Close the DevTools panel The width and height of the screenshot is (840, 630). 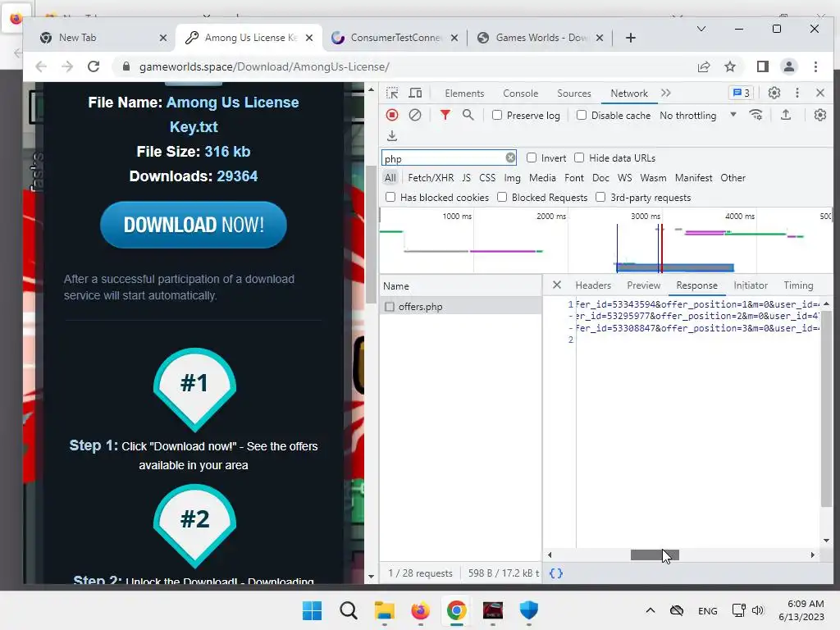(819, 94)
